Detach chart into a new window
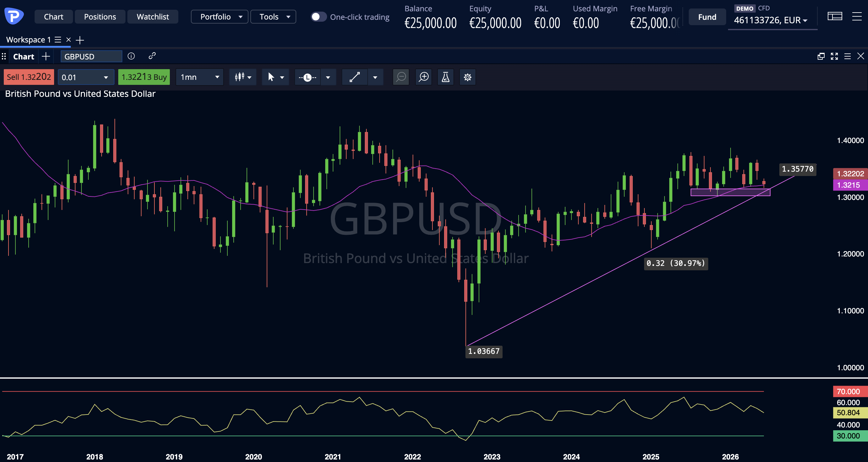 point(821,56)
